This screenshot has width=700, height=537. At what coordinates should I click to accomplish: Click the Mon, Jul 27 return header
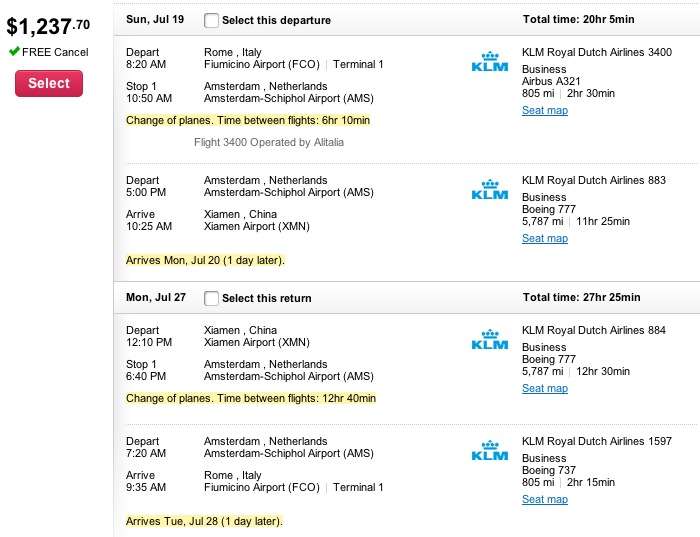point(156,297)
